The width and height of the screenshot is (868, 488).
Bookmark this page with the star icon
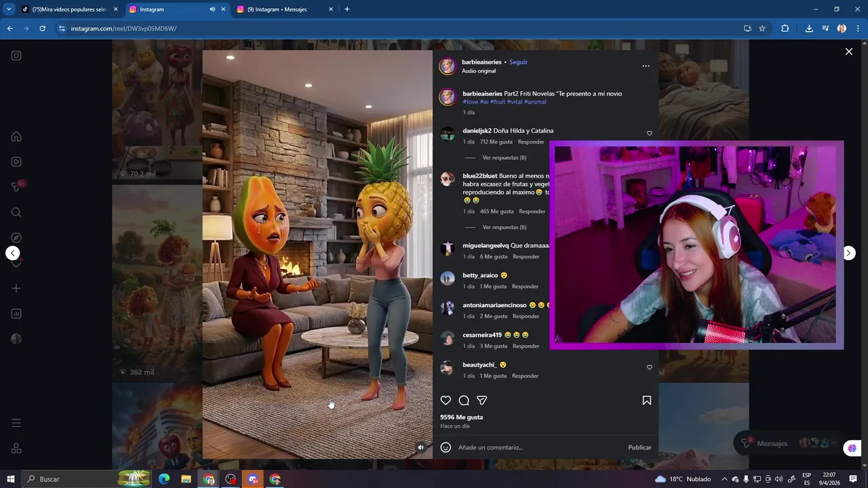[x=762, y=28]
